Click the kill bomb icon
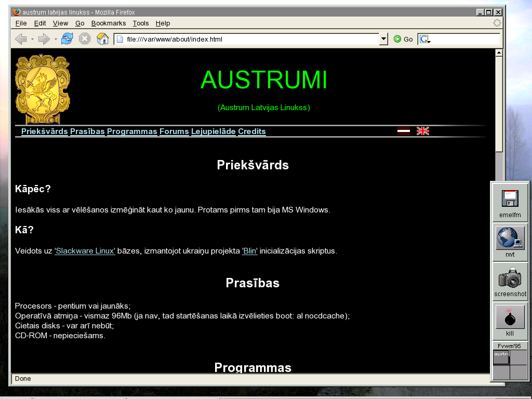Screen dimensions: 532x399 pyautogui.click(x=510, y=321)
